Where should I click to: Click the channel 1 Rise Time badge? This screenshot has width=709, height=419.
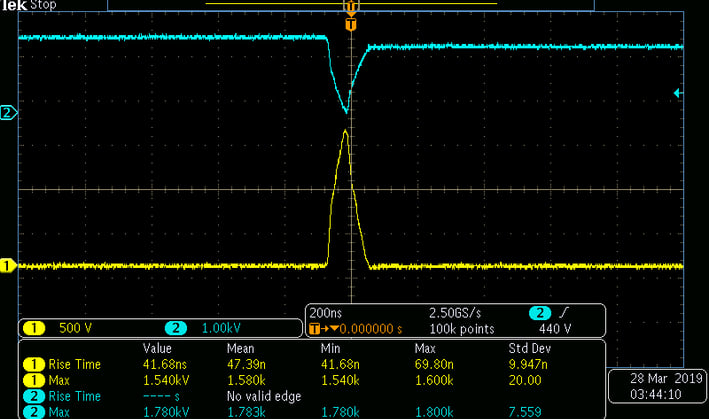click(34, 364)
